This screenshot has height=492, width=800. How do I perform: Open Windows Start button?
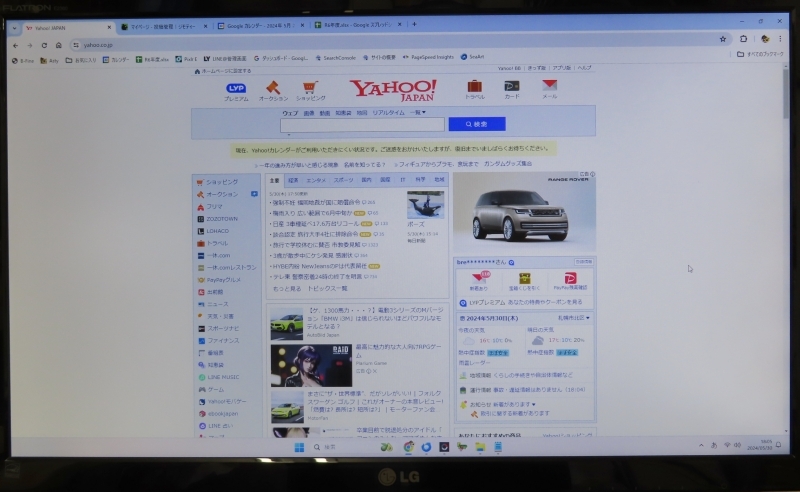click(299, 448)
